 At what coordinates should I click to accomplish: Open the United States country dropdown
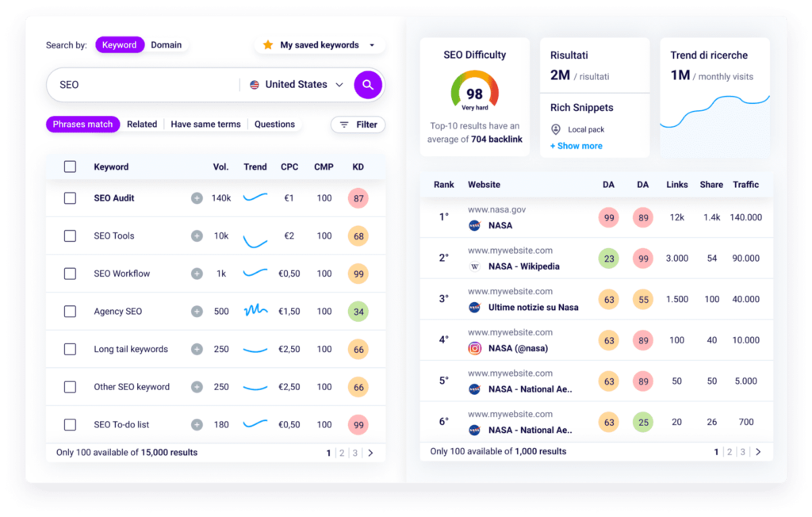coord(297,84)
